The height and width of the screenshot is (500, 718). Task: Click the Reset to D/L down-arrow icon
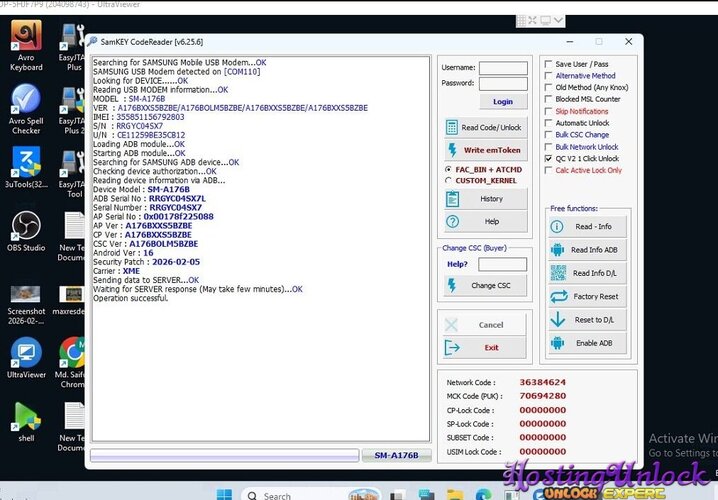(557, 319)
